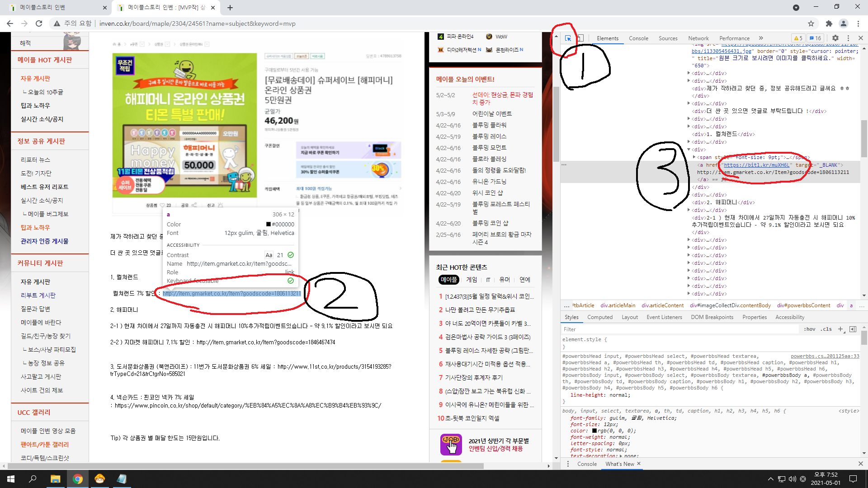
Task: Switch to the Console panel
Action: coord(638,38)
